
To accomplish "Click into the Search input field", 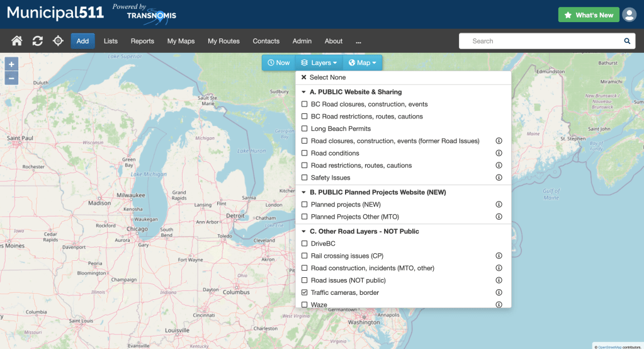I will point(541,41).
